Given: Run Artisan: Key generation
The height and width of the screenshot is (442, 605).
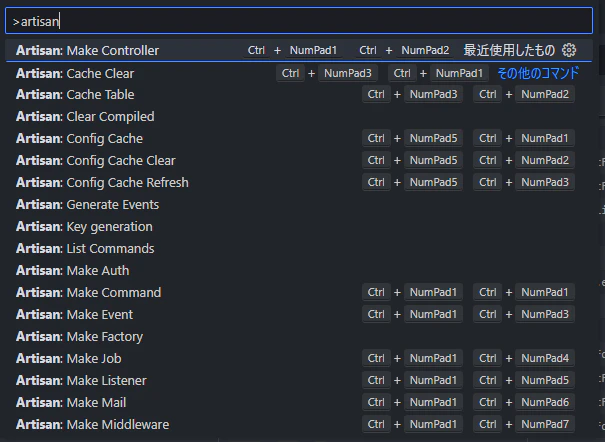Looking at the screenshot, I should (299, 226).
